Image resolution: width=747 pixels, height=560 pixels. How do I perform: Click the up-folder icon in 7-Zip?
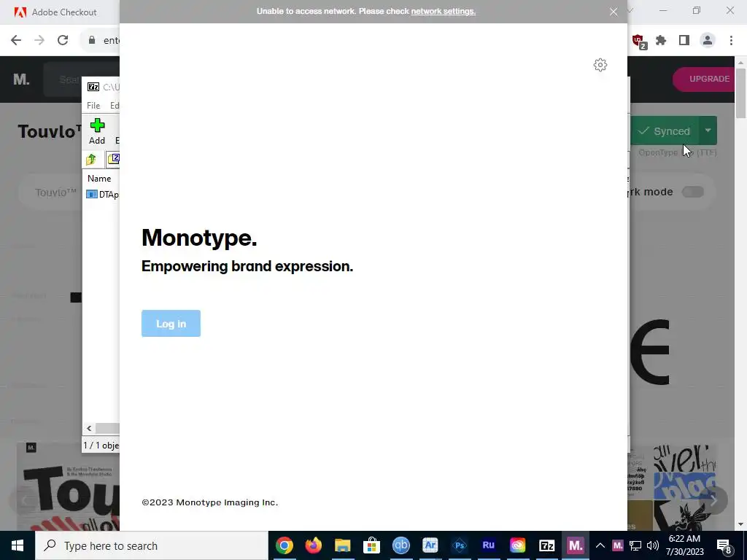(x=91, y=159)
